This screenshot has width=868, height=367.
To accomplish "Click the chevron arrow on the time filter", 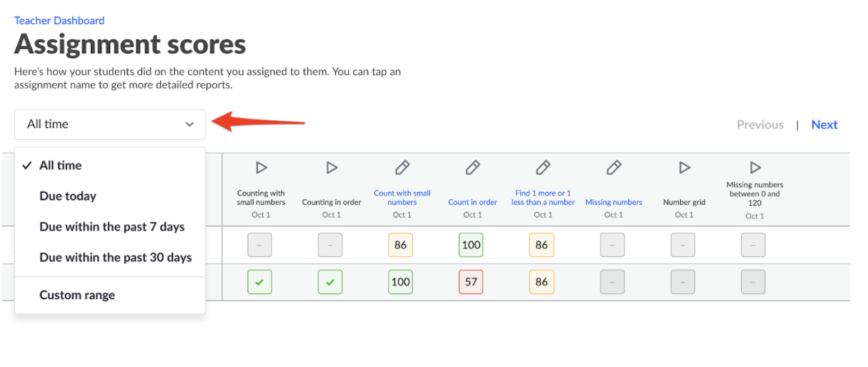I will 190,125.
